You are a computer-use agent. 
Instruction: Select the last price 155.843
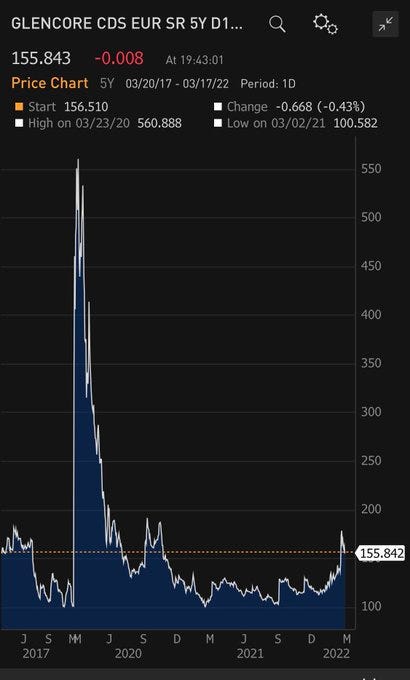pos(41,58)
